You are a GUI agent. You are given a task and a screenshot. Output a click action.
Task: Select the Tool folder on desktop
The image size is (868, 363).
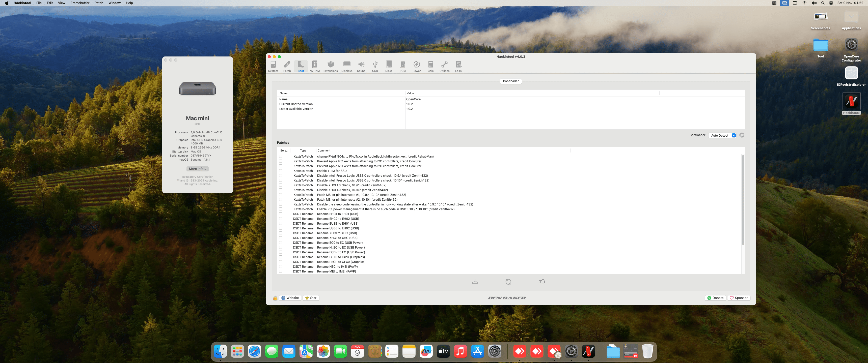pos(821,48)
